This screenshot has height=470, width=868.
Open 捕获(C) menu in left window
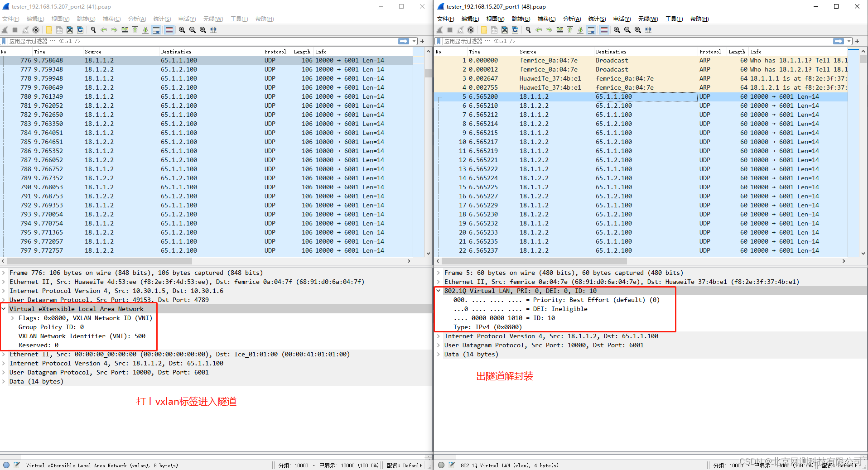click(111, 19)
